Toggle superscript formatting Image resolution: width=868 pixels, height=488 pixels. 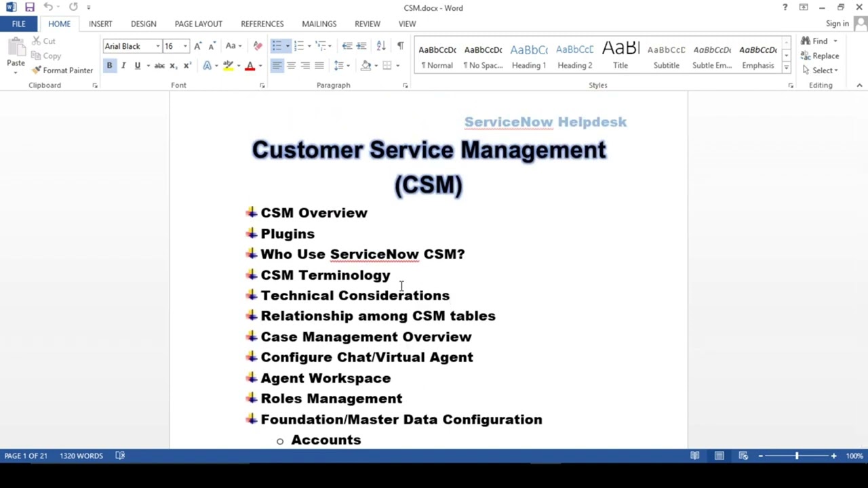coord(187,66)
